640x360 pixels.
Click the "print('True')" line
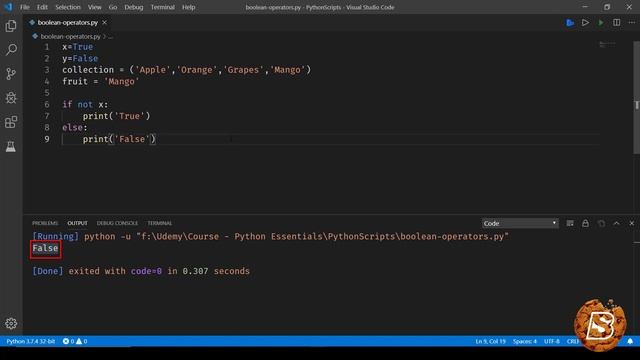coord(116,116)
